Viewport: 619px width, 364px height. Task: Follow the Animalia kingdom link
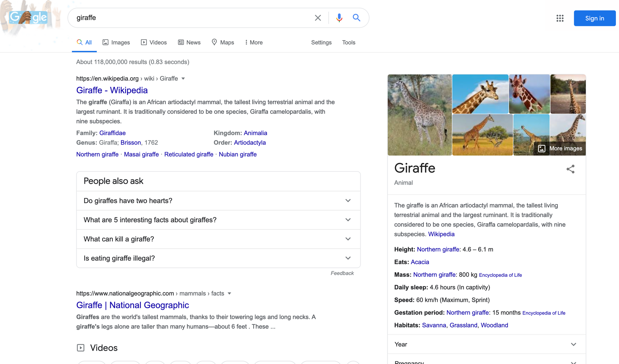[255, 133]
